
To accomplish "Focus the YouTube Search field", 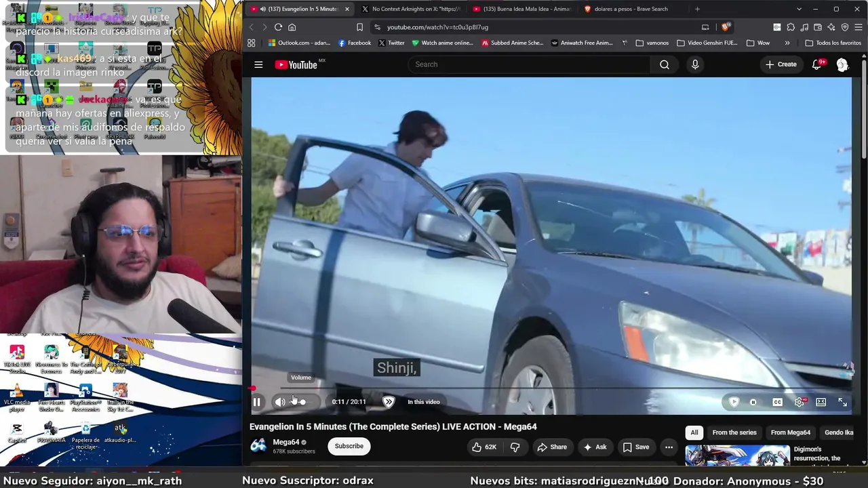I will click(529, 64).
